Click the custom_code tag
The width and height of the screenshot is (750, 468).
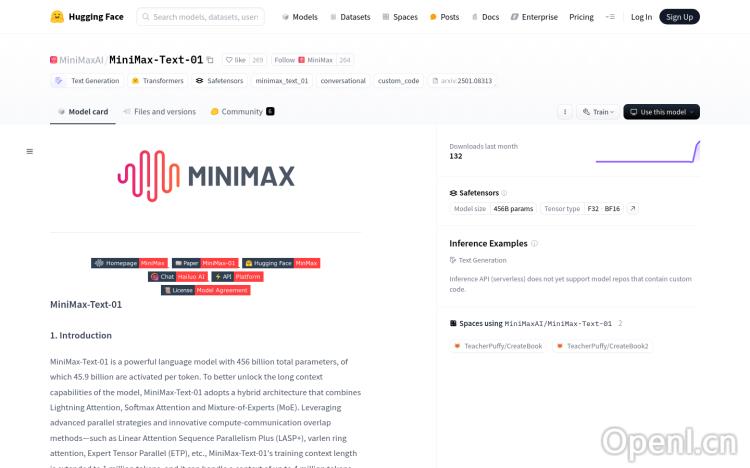point(398,81)
